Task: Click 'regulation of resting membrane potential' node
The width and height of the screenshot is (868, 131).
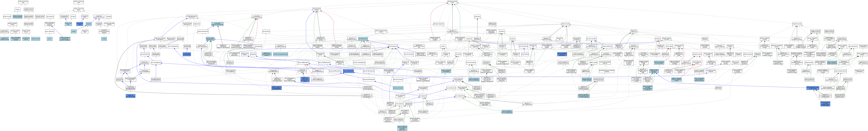Action: [267, 54]
